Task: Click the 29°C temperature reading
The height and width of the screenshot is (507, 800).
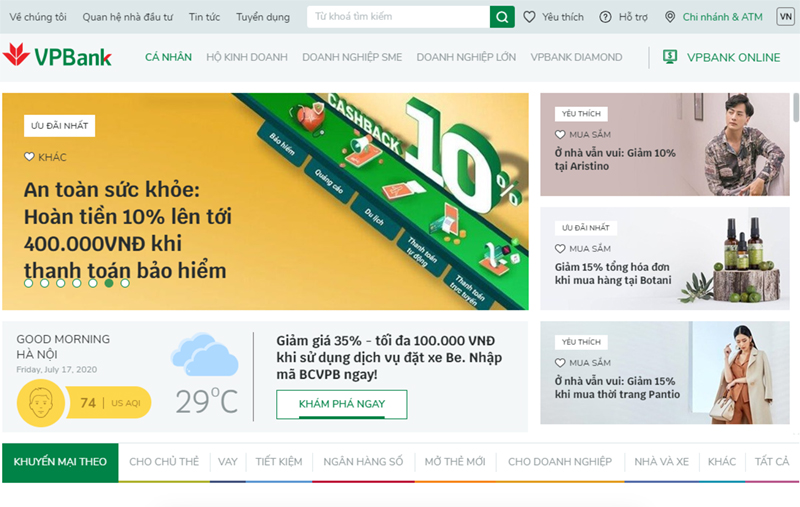Action: (207, 401)
